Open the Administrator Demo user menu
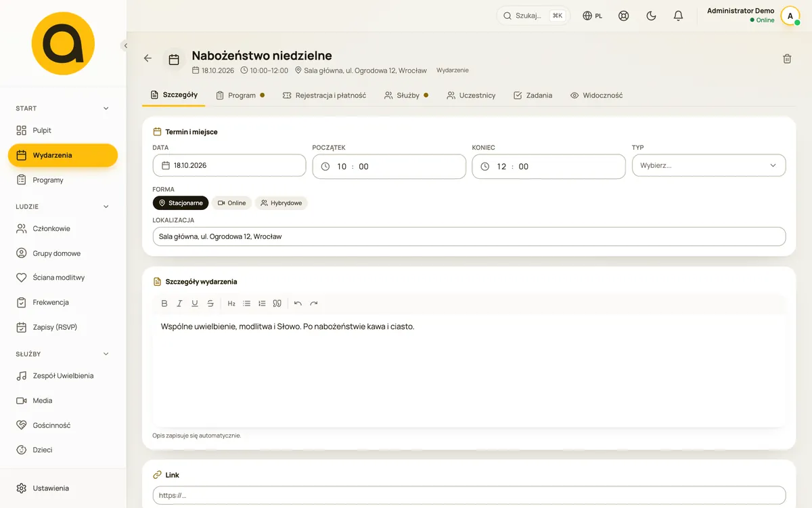The height and width of the screenshot is (508, 812). pos(754,16)
